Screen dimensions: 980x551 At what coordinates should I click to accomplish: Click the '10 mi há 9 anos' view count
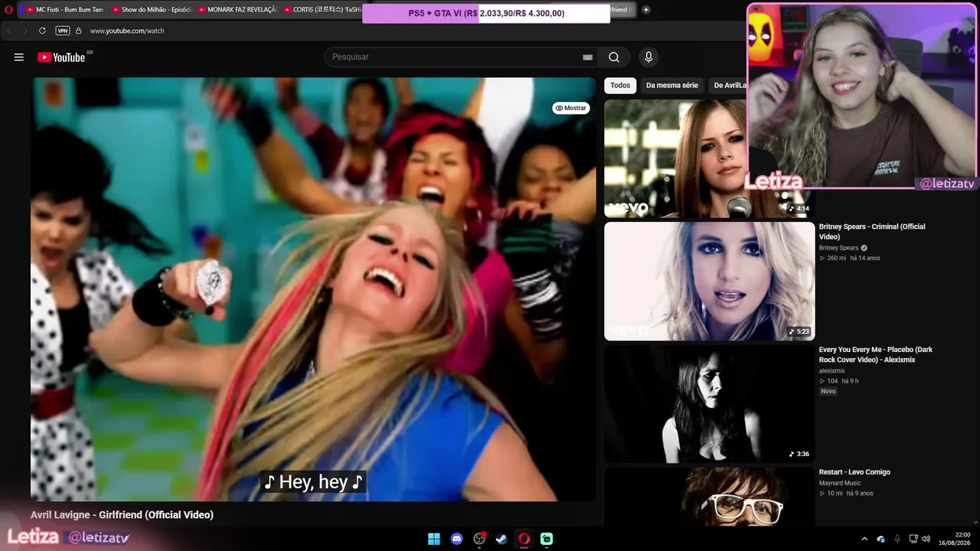[x=846, y=493]
